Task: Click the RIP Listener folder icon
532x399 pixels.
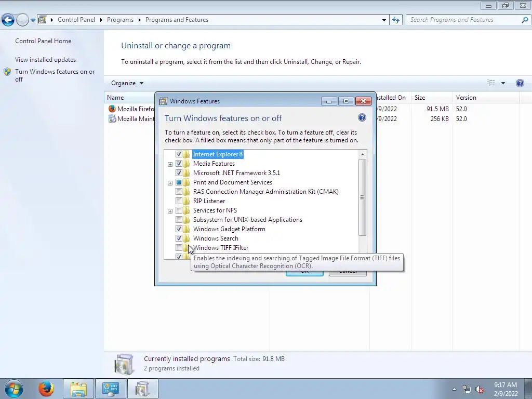Action: point(187,201)
